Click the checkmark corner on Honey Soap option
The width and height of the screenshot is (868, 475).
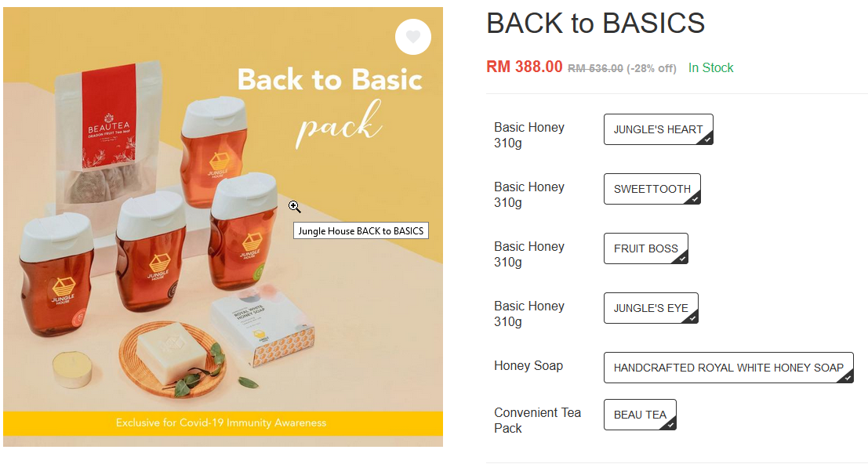coord(848,378)
